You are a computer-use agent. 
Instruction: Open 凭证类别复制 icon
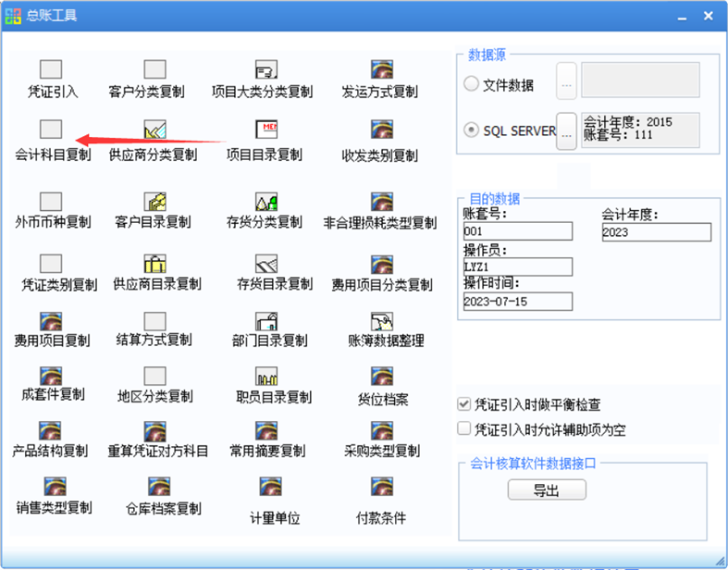51,264
